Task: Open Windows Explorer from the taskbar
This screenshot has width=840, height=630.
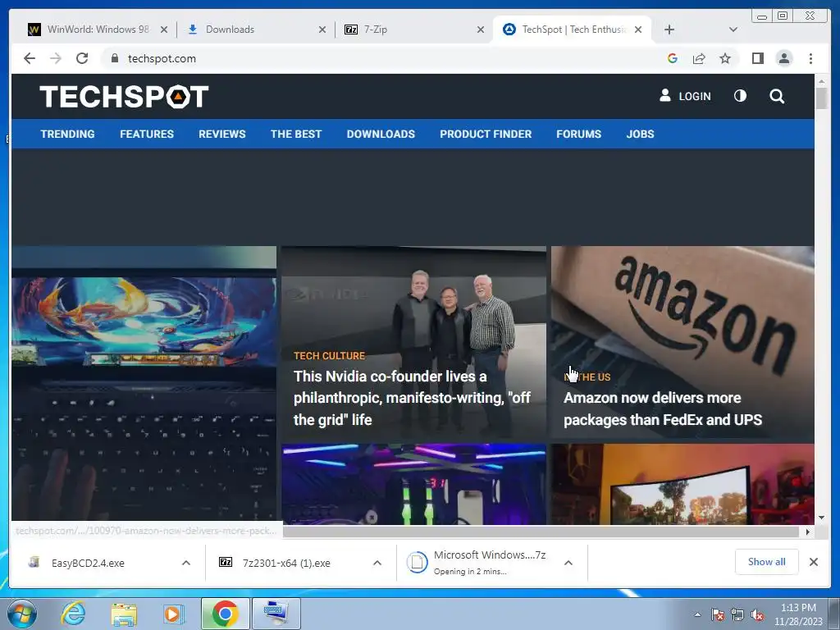Action: tap(124, 614)
